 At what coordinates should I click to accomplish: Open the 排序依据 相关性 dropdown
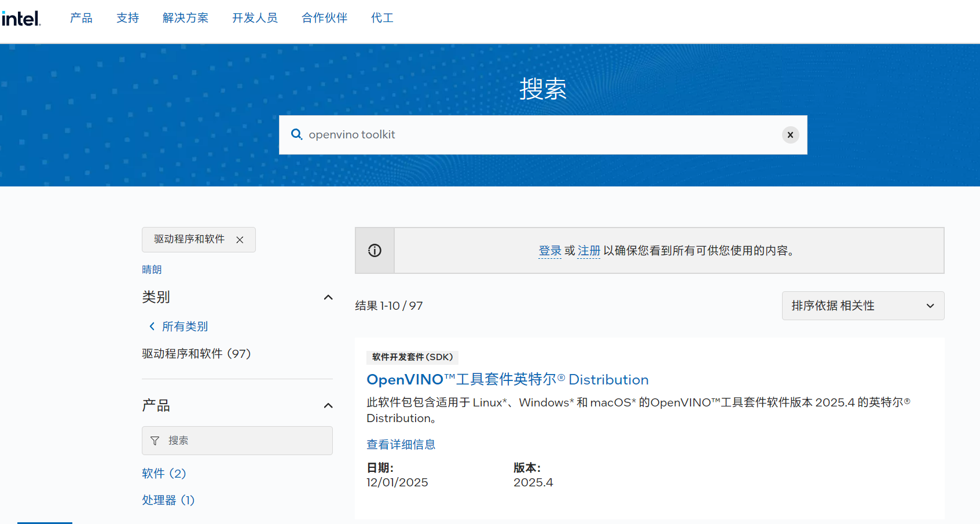coord(863,306)
